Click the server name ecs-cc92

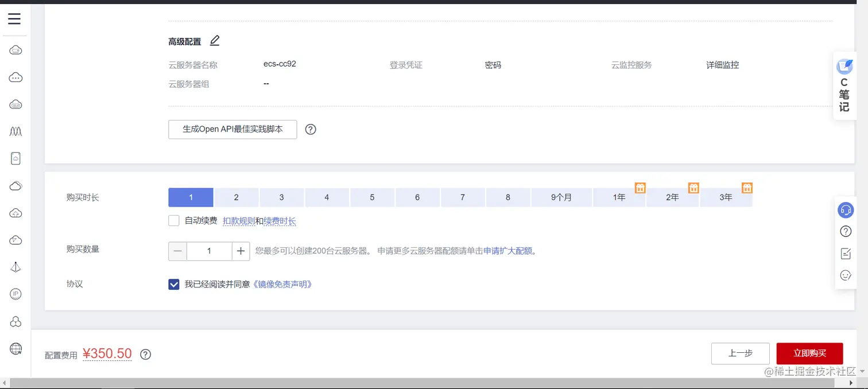click(x=280, y=64)
